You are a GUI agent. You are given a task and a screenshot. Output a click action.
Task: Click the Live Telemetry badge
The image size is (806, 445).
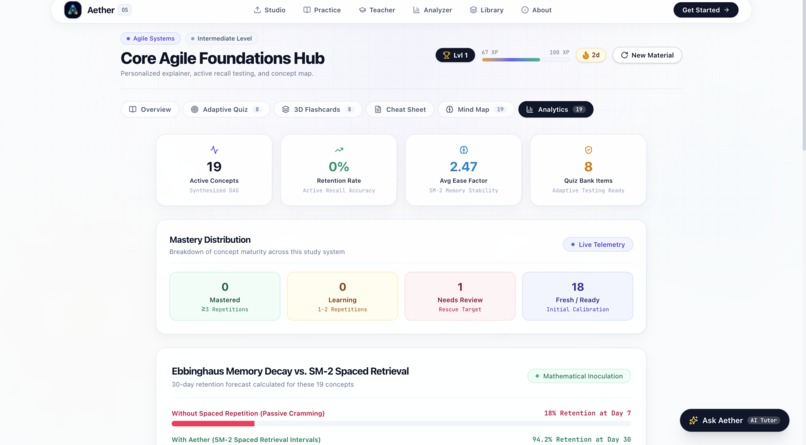pos(598,245)
